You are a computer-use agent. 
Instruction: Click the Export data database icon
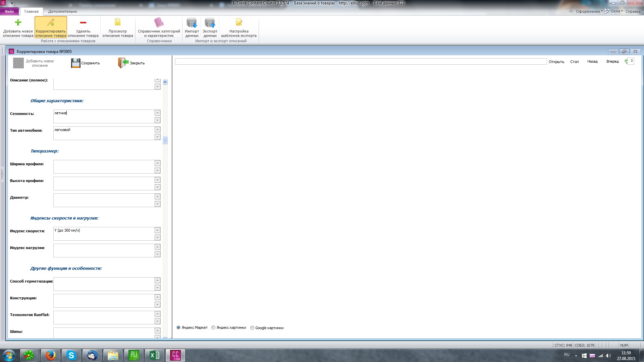(210, 22)
